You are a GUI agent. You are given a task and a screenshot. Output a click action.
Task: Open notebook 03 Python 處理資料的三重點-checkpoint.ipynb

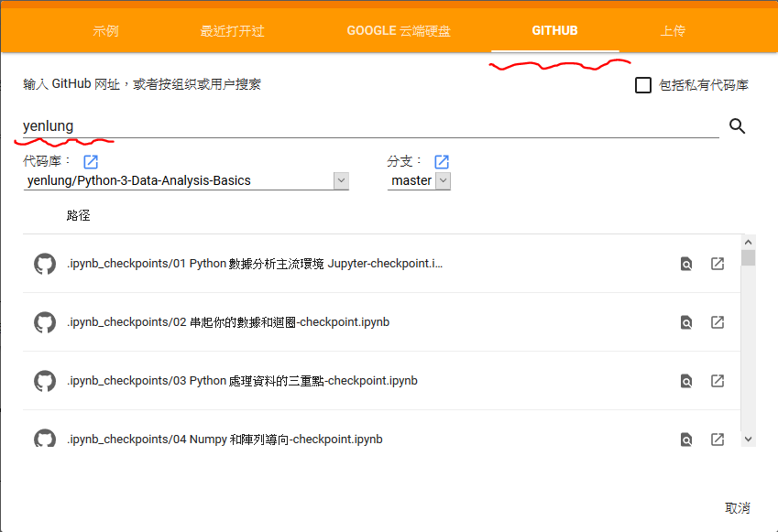tap(242, 380)
